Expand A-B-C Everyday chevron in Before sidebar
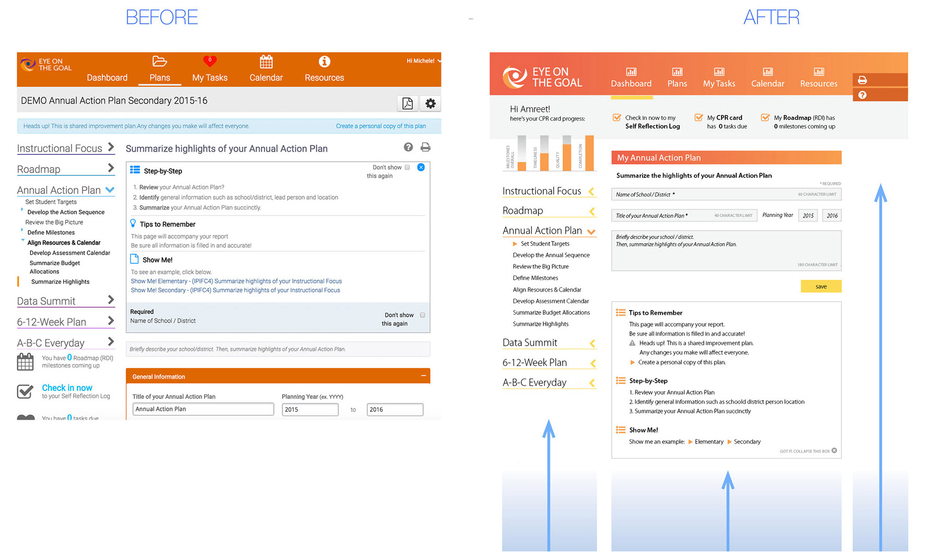 pos(111,341)
